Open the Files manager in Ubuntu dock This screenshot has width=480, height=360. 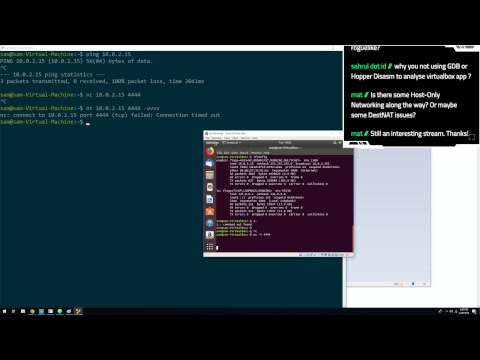[x=210, y=175]
